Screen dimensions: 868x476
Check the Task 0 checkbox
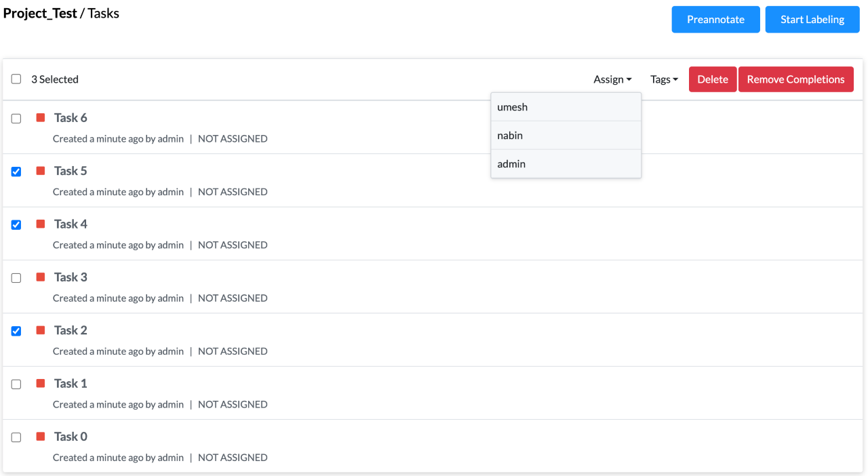(16, 437)
